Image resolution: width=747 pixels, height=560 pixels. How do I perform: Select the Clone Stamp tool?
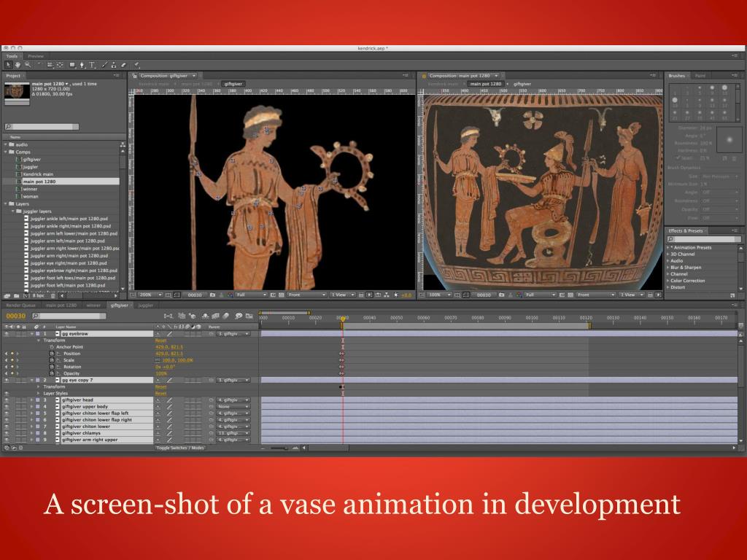click(113, 65)
